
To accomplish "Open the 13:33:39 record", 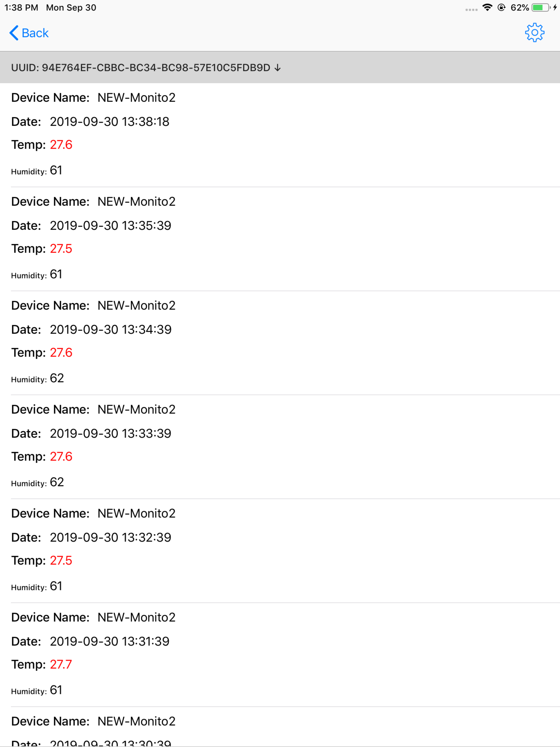I will [x=280, y=447].
